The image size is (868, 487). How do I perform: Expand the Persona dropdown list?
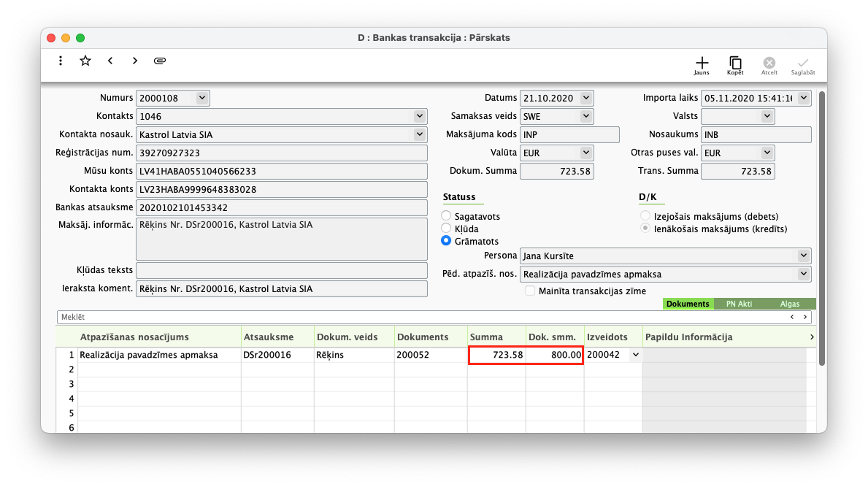pyautogui.click(x=804, y=256)
